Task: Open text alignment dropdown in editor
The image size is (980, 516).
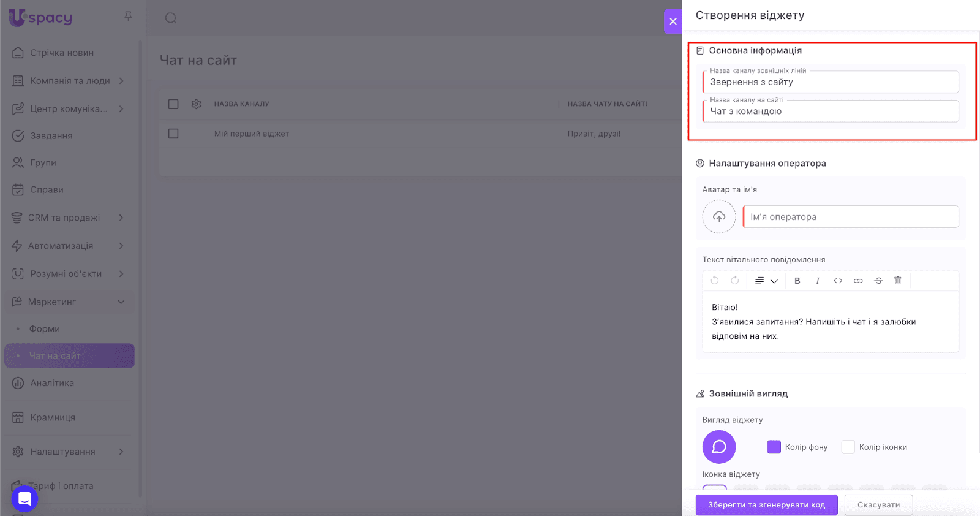Action: point(766,281)
